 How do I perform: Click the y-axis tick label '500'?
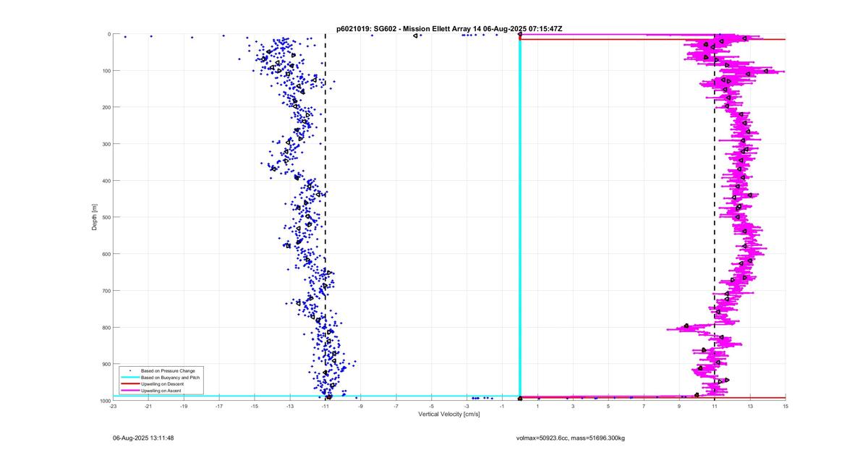tap(106, 217)
